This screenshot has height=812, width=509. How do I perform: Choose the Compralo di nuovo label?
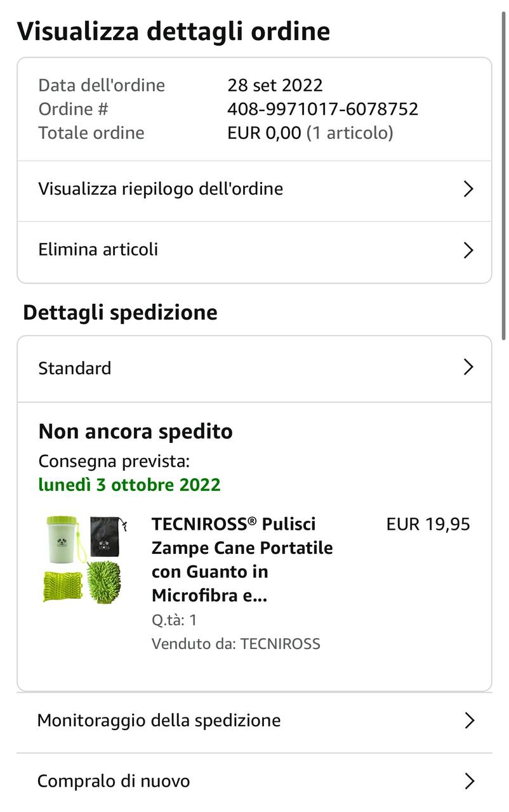click(114, 781)
